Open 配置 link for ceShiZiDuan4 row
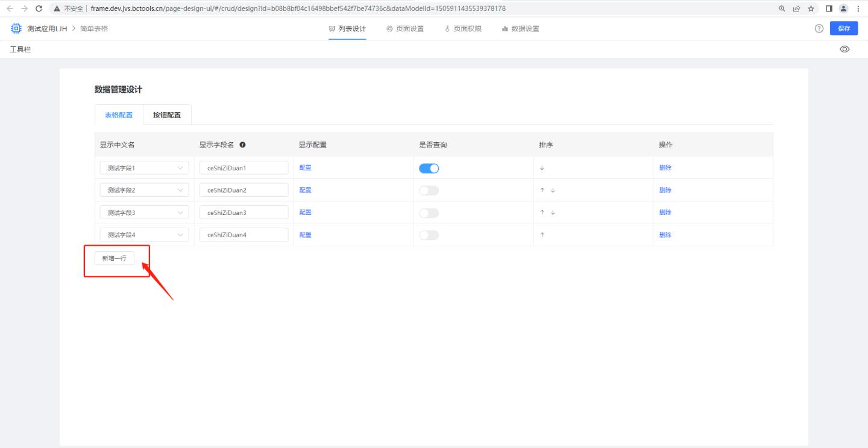Image resolution: width=868 pixels, height=448 pixels. [x=305, y=235]
